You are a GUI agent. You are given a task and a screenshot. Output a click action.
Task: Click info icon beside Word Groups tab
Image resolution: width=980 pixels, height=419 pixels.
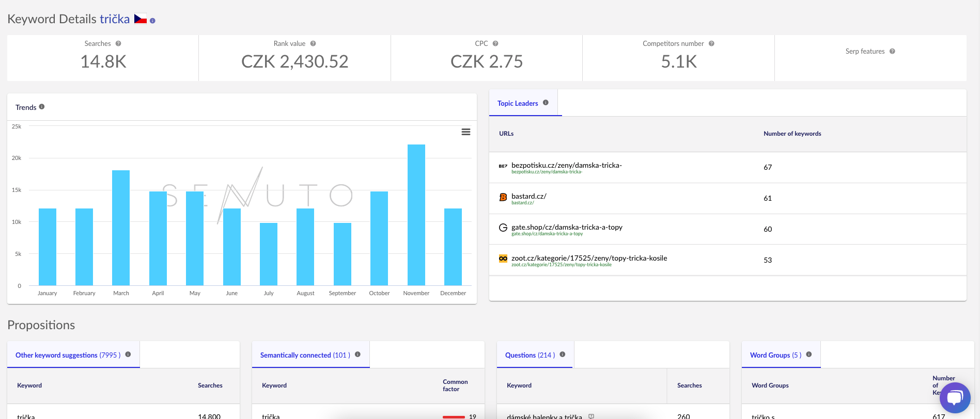pyautogui.click(x=809, y=354)
